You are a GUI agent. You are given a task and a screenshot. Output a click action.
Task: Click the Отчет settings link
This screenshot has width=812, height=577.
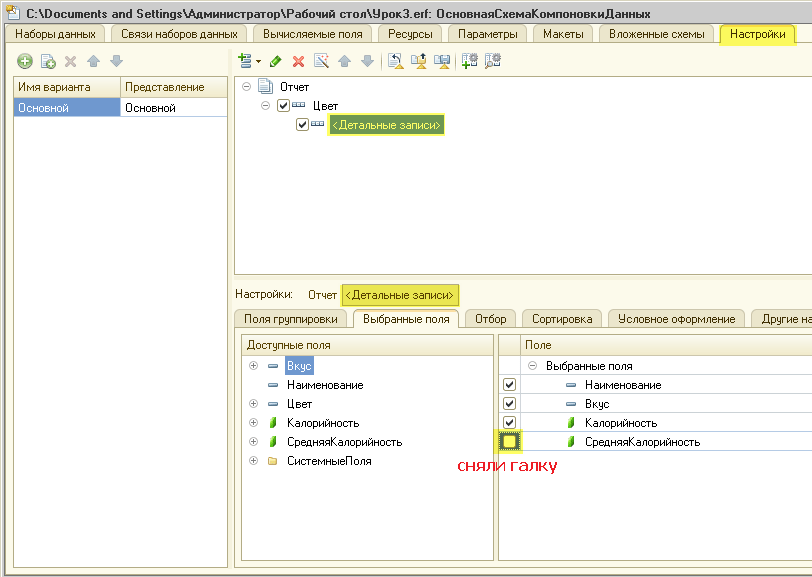tap(322, 295)
